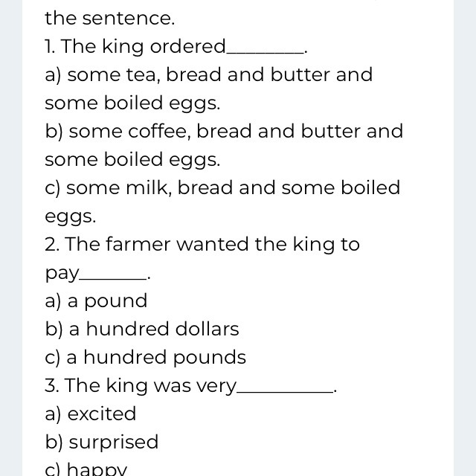Viewport: 476px width, 476px height.
Task: Click the blank after the word "pay"
Action: tap(112, 276)
